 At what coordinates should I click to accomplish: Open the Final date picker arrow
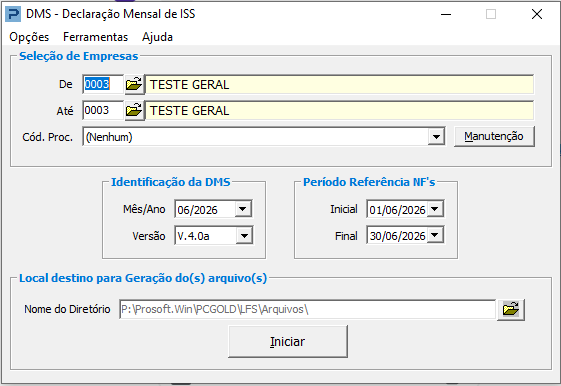pyautogui.click(x=435, y=235)
